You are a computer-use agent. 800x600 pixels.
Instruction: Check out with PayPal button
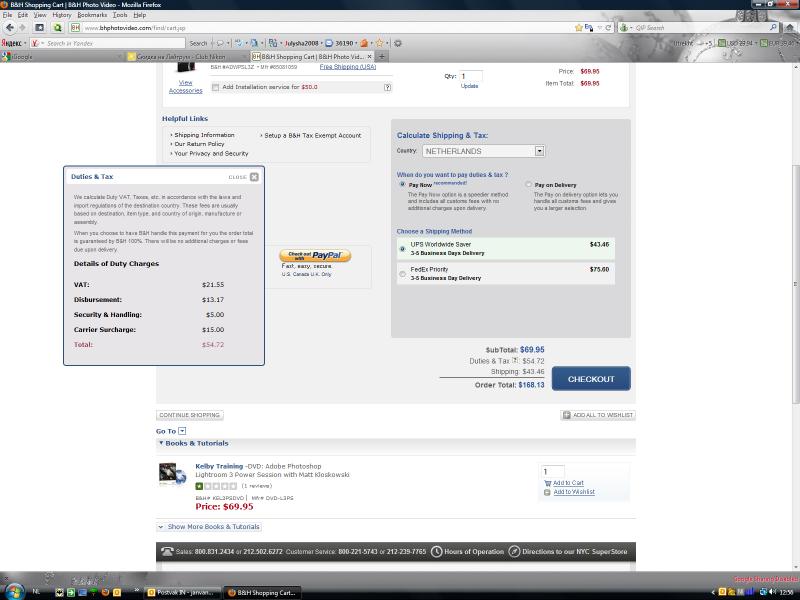click(x=315, y=256)
